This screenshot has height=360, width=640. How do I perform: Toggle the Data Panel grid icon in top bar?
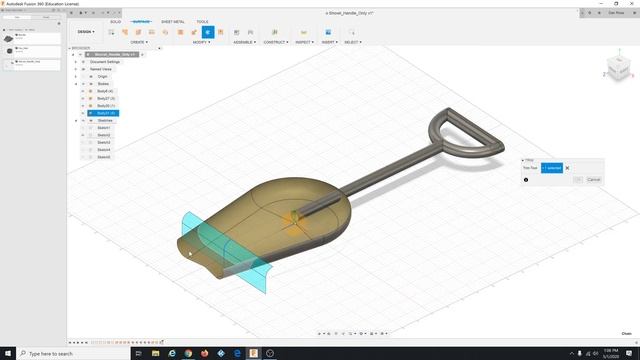[71, 13]
